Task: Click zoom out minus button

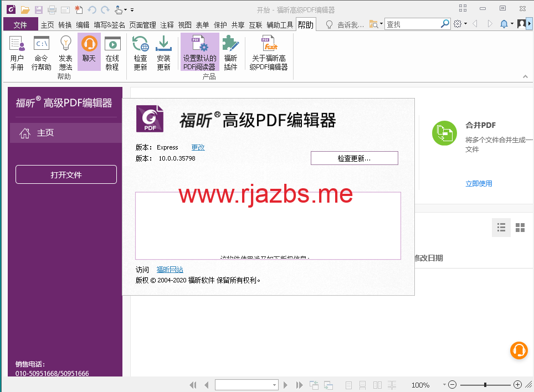Action: pos(452,385)
